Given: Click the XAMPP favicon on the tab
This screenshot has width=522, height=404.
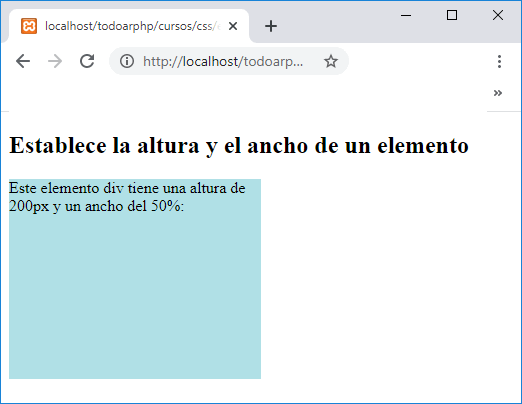Looking at the screenshot, I should coord(29,26).
